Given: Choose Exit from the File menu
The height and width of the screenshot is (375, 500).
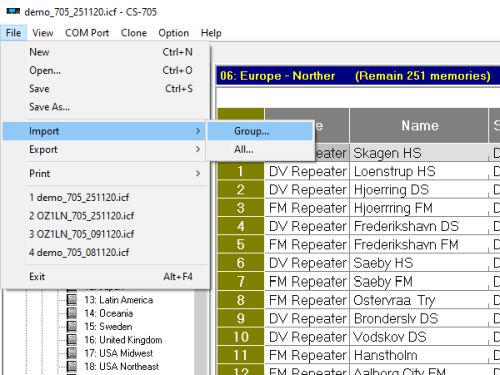Looking at the screenshot, I should pyautogui.click(x=106, y=277).
